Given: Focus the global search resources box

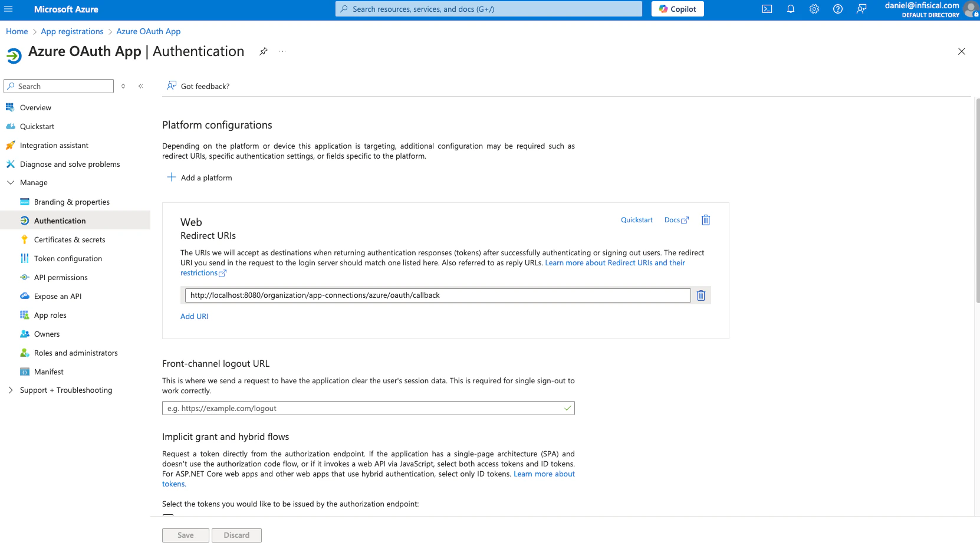Looking at the screenshot, I should coord(489,9).
